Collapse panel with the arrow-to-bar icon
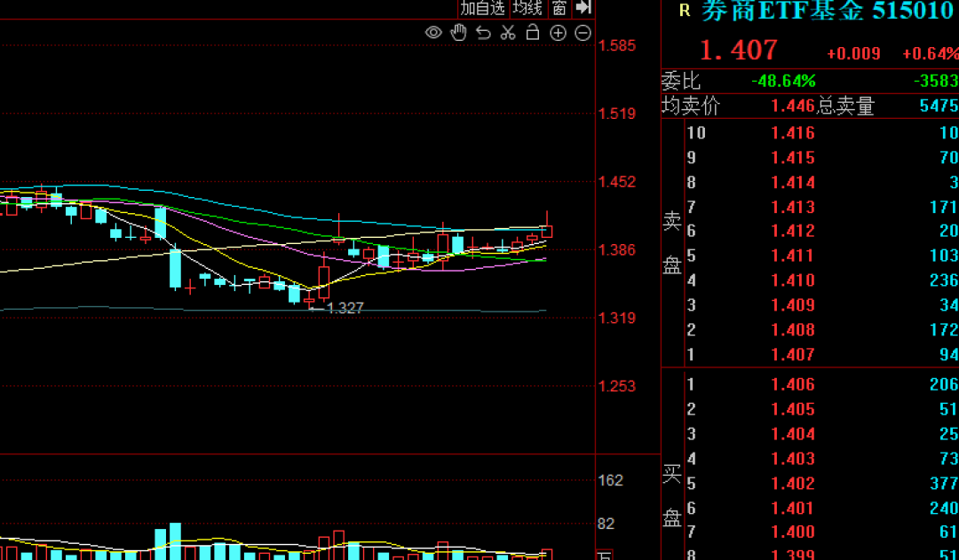959x560 pixels. (x=583, y=8)
